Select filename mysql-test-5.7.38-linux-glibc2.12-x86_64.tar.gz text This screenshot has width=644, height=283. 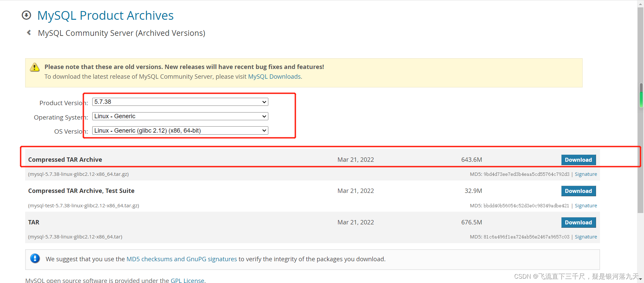[84, 206]
